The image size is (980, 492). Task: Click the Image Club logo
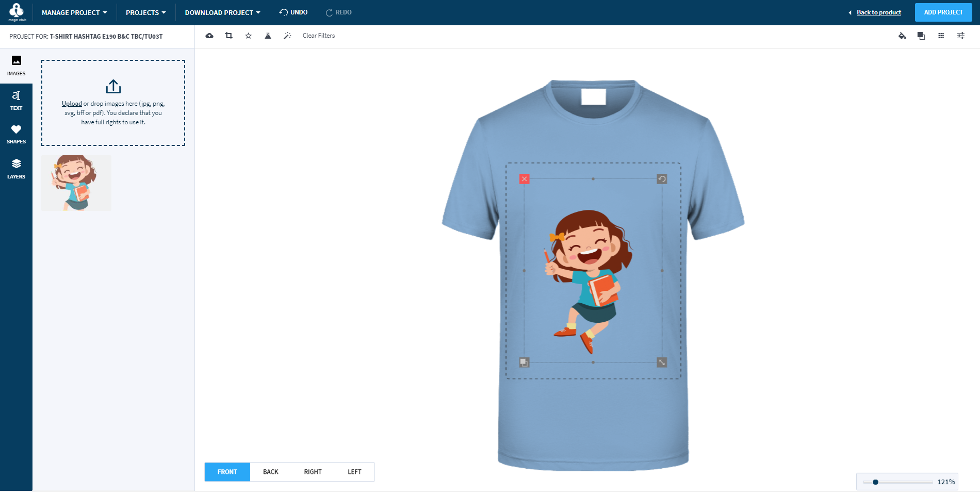point(17,12)
